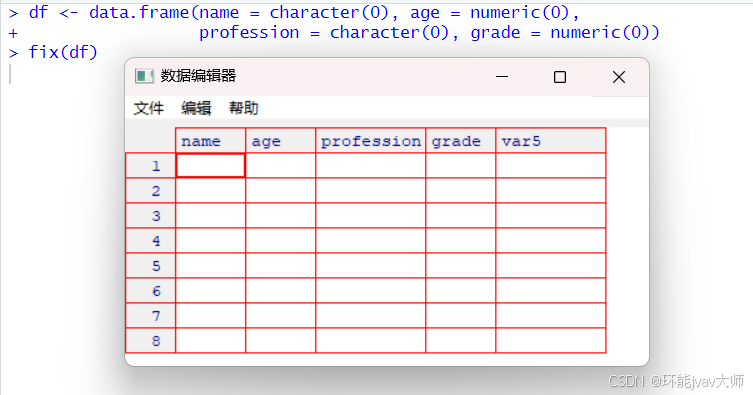This screenshot has height=395, width=753.
Task: Select row header 5
Action: pos(150,265)
